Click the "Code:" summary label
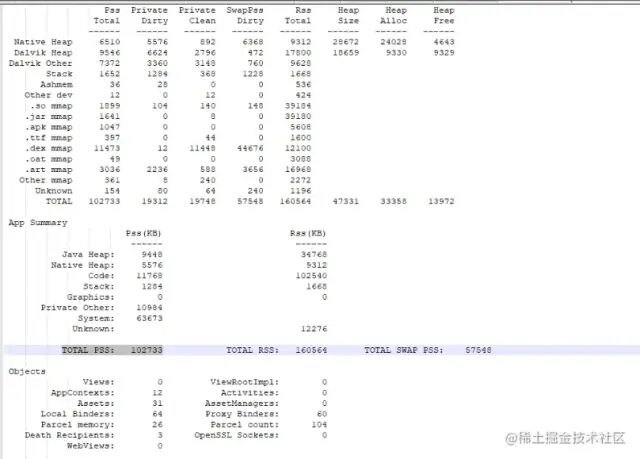The height and width of the screenshot is (459, 640). pos(102,276)
